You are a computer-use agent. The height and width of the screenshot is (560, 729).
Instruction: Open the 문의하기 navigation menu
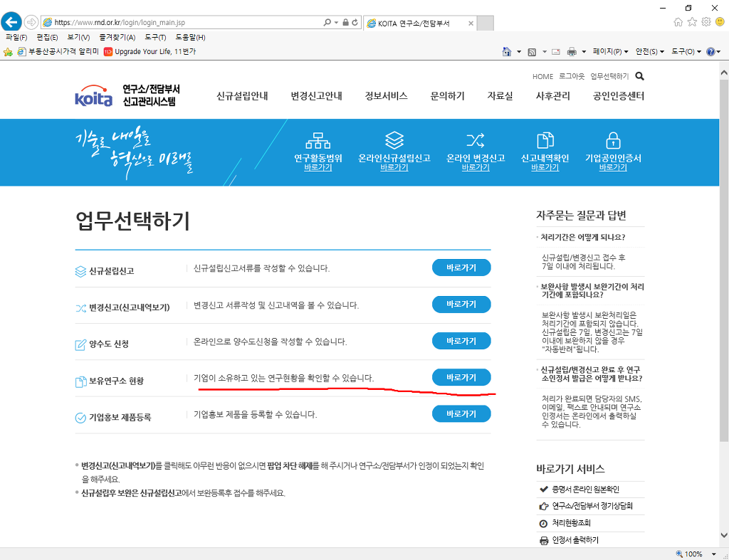click(x=447, y=96)
